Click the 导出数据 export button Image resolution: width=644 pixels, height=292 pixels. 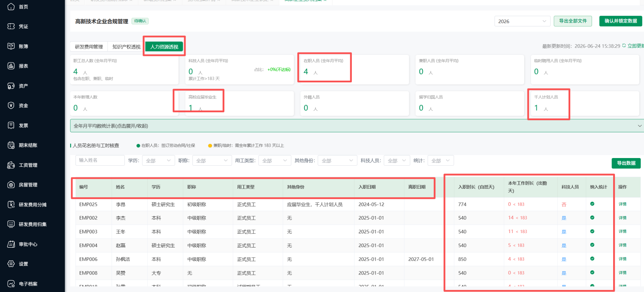[626, 163]
